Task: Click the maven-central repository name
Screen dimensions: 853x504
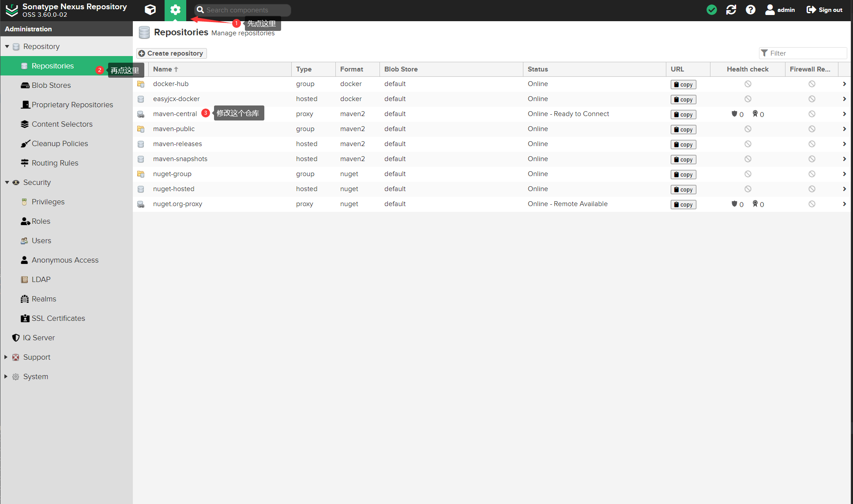Action: tap(175, 114)
